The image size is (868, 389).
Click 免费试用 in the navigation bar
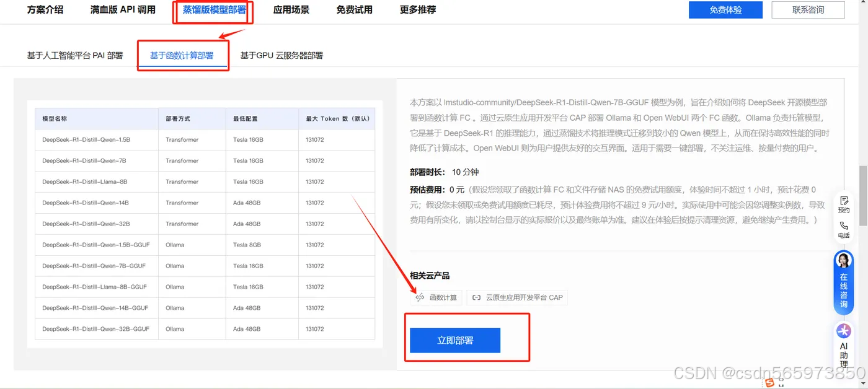click(354, 11)
